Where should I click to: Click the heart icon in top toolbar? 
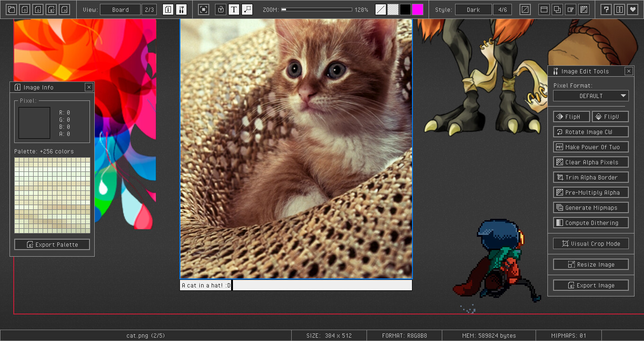632,9
